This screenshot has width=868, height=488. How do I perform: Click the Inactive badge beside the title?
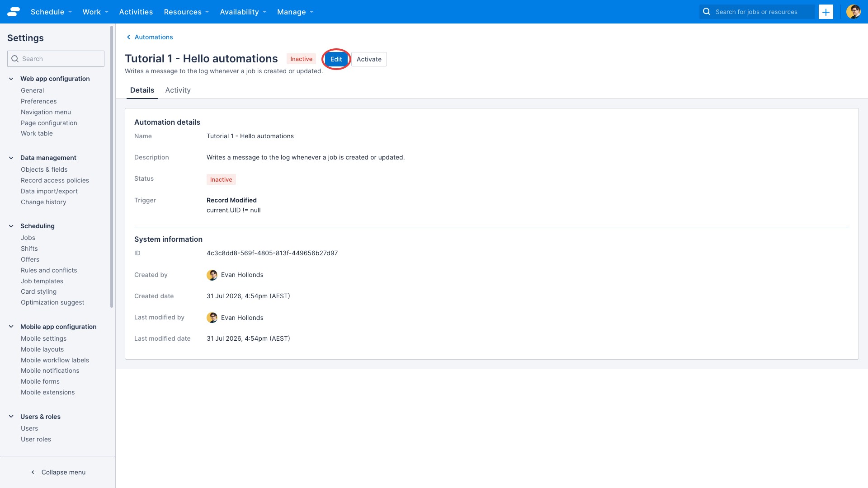tap(301, 59)
